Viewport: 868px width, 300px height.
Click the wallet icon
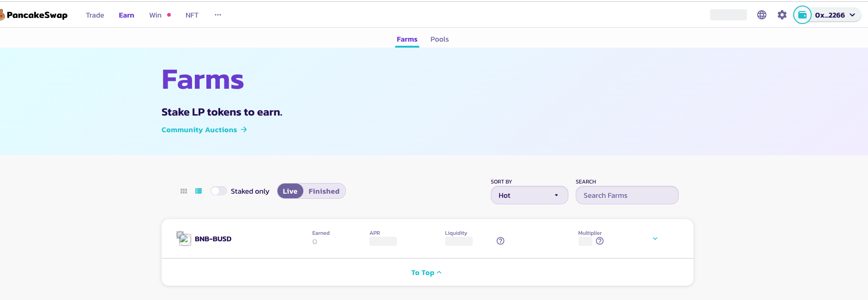802,15
